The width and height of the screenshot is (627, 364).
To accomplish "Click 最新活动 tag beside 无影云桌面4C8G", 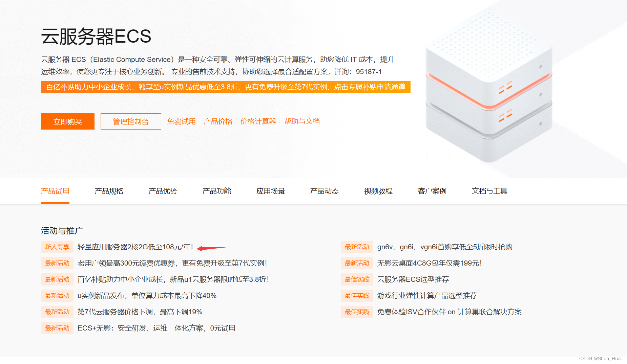I will click(357, 263).
